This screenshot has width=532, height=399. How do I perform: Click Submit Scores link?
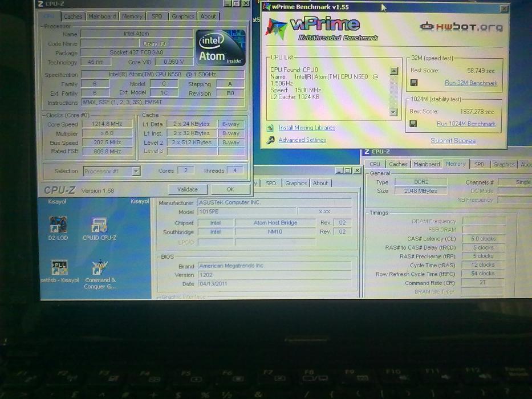click(453, 140)
